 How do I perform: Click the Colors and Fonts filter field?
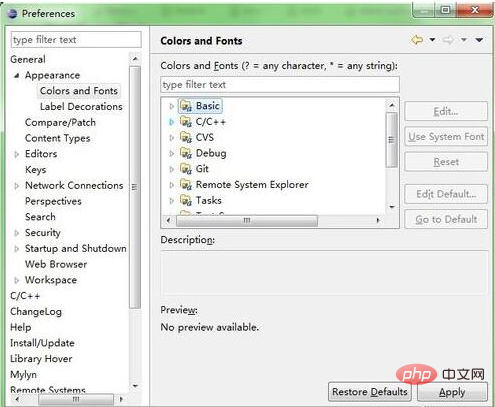pyautogui.click(x=280, y=85)
